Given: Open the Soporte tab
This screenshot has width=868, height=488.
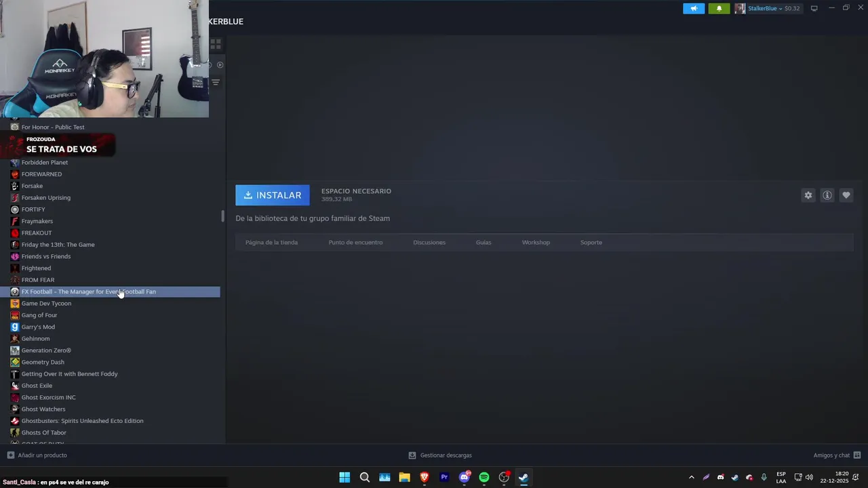Looking at the screenshot, I should point(591,242).
